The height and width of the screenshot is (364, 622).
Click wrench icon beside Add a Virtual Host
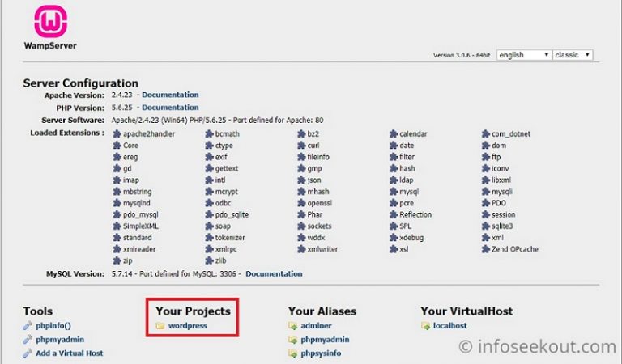tap(28, 353)
